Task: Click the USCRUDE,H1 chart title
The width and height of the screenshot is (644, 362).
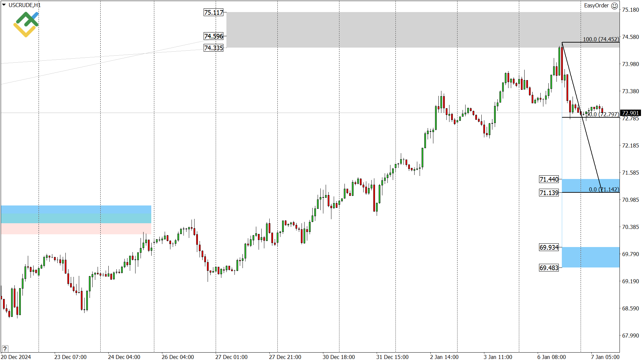Action: tap(24, 5)
